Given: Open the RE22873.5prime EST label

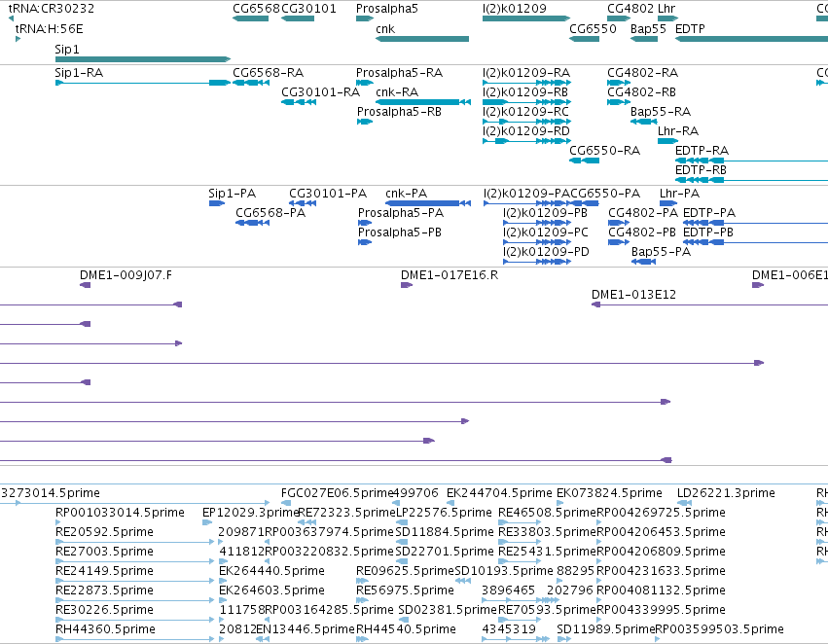Looking at the screenshot, I should (104, 590).
